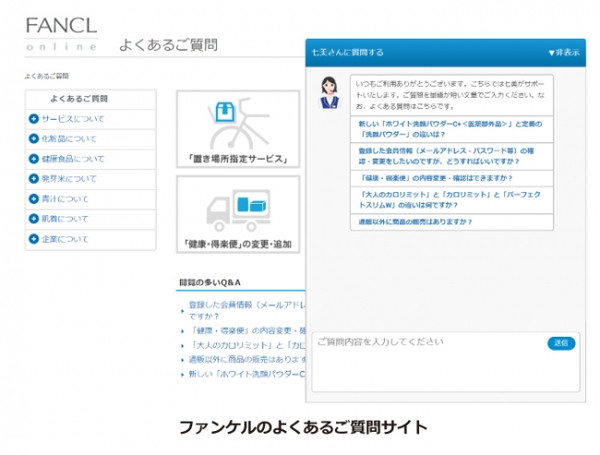Open 健康食品について category link
The width and height of the screenshot is (600, 455).
click(73, 159)
